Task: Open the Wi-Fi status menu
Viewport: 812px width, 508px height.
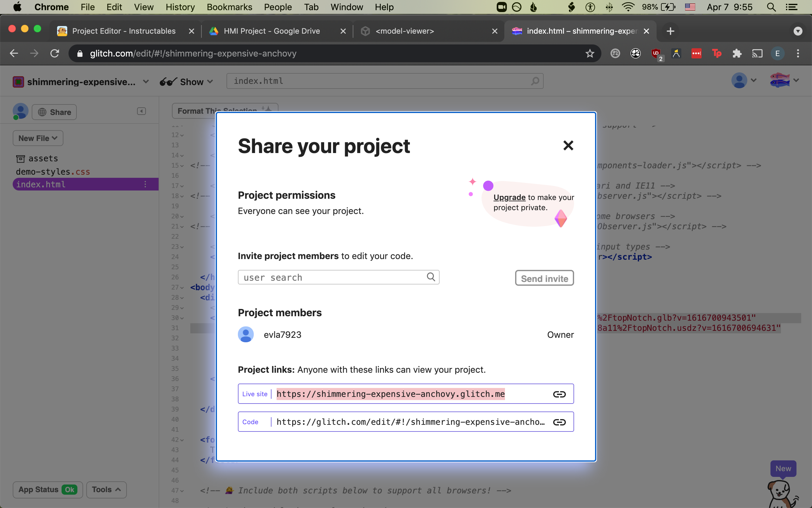Action: [x=628, y=7]
